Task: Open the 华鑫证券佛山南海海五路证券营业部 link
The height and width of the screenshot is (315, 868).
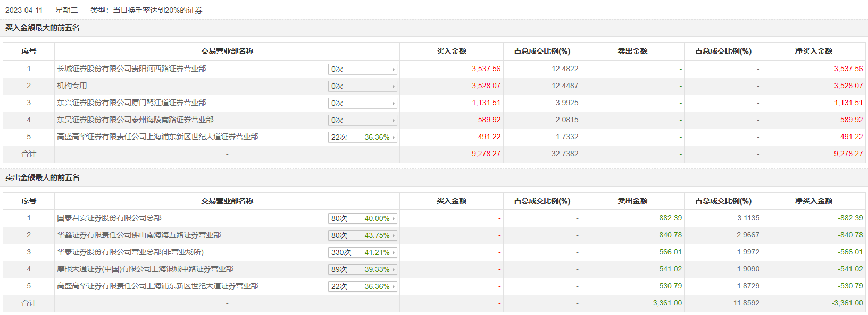Action: (139, 235)
